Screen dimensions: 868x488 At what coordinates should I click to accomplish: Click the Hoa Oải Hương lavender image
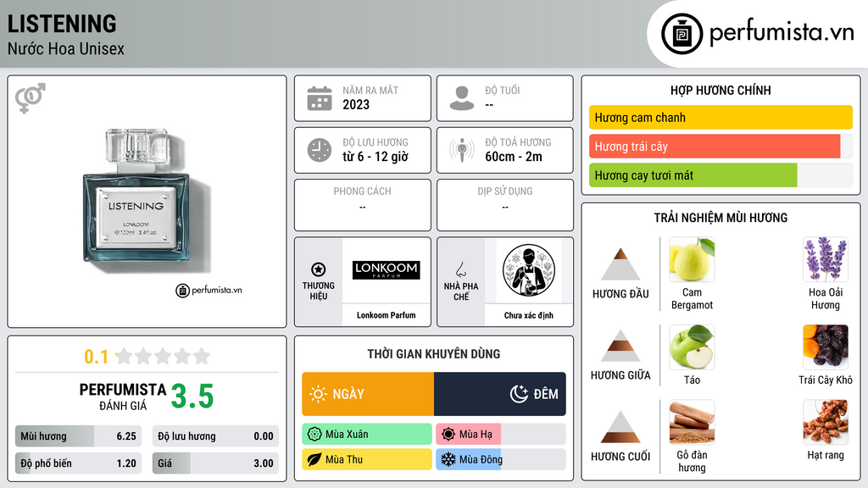[x=826, y=260]
